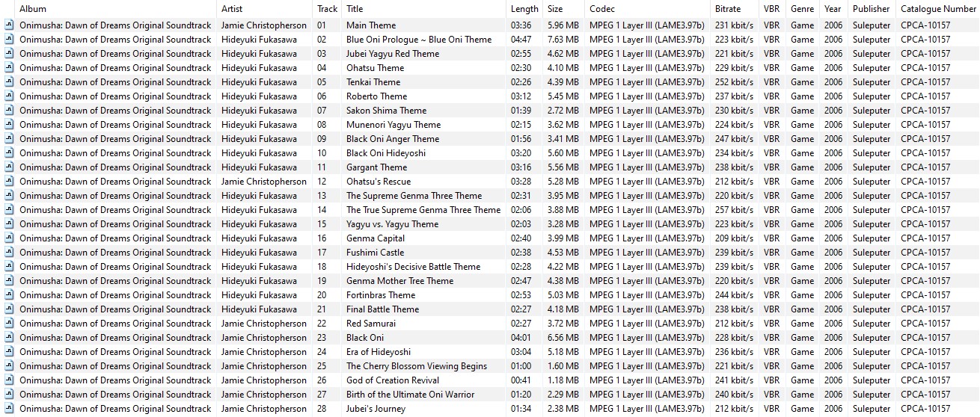The width and height of the screenshot is (980, 417).
Task: Click the file icon for the Main Theme row
Action: click(x=9, y=25)
